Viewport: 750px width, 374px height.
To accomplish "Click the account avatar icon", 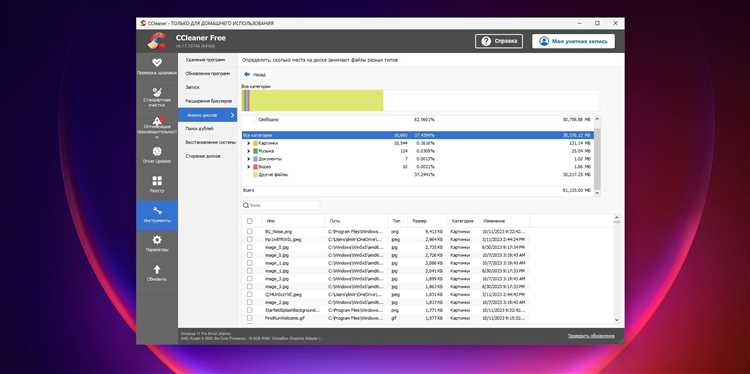I will pyautogui.click(x=544, y=41).
